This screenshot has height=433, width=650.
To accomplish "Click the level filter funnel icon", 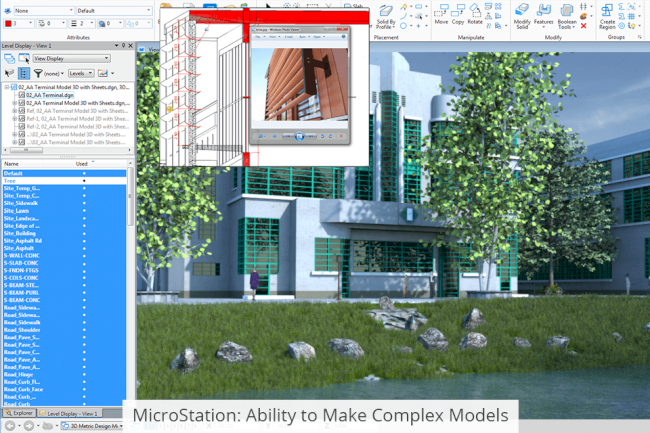I will click(38, 73).
